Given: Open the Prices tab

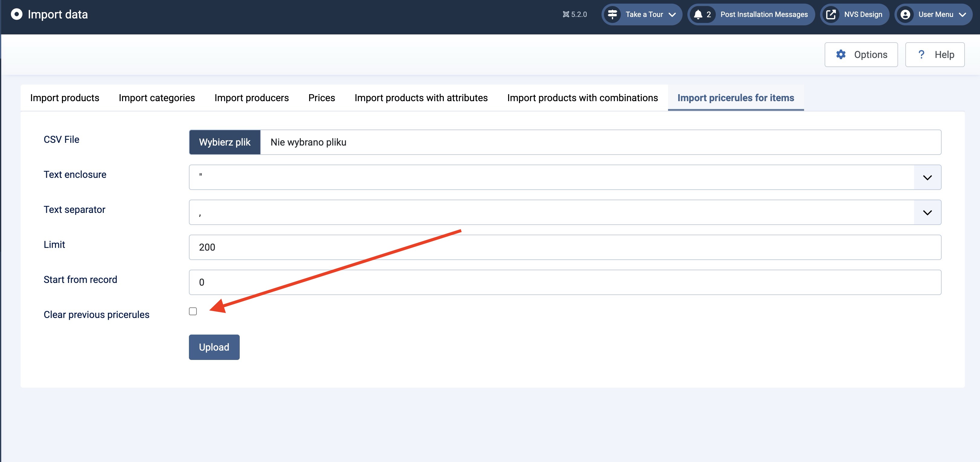Looking at the screenshot, I should point(321,98).
